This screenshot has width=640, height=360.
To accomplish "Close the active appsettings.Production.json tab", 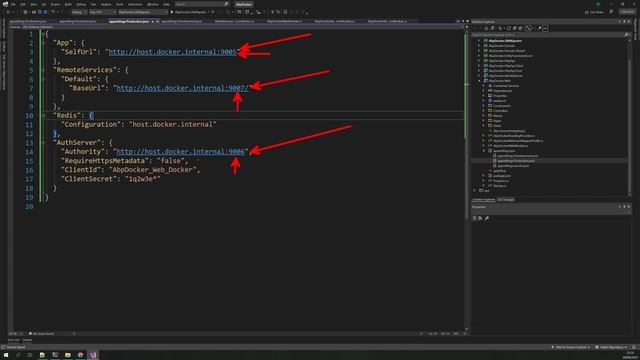I will [158, 21].
